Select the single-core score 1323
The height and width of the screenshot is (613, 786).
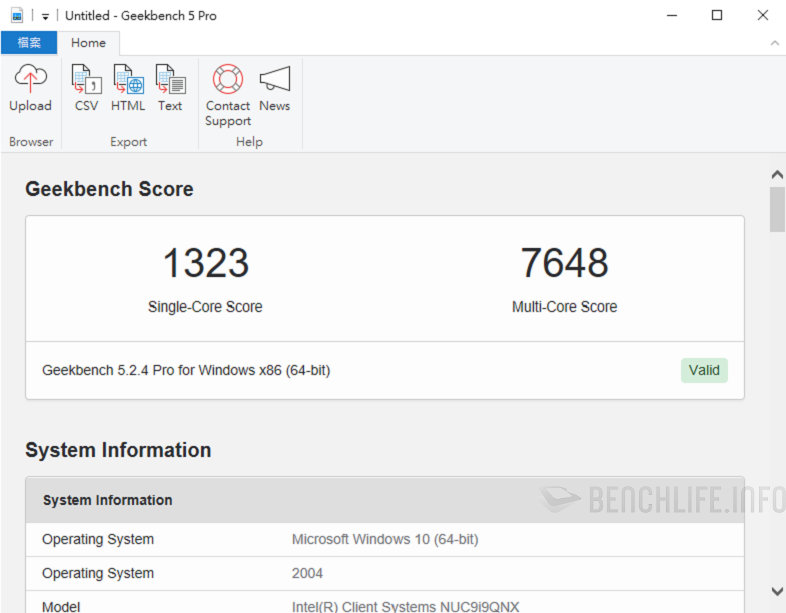pyautogui.click(x=206, y=263)
